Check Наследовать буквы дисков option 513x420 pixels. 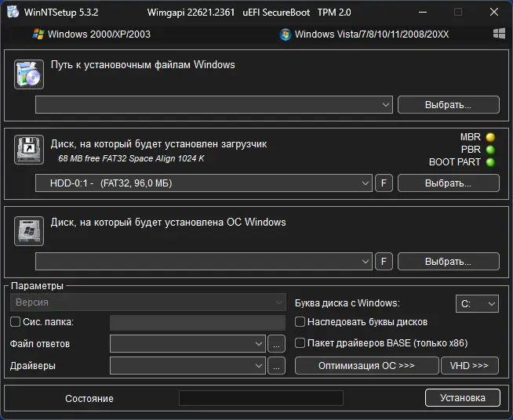[300, 322]
